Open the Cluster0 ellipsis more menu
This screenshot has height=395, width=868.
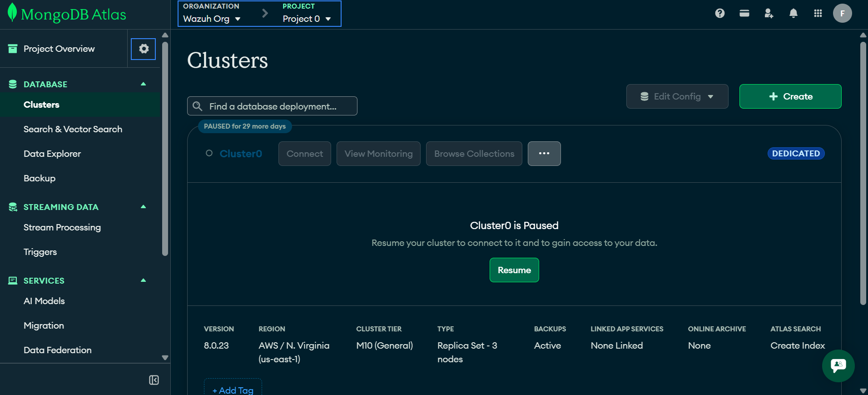(544, 154)
